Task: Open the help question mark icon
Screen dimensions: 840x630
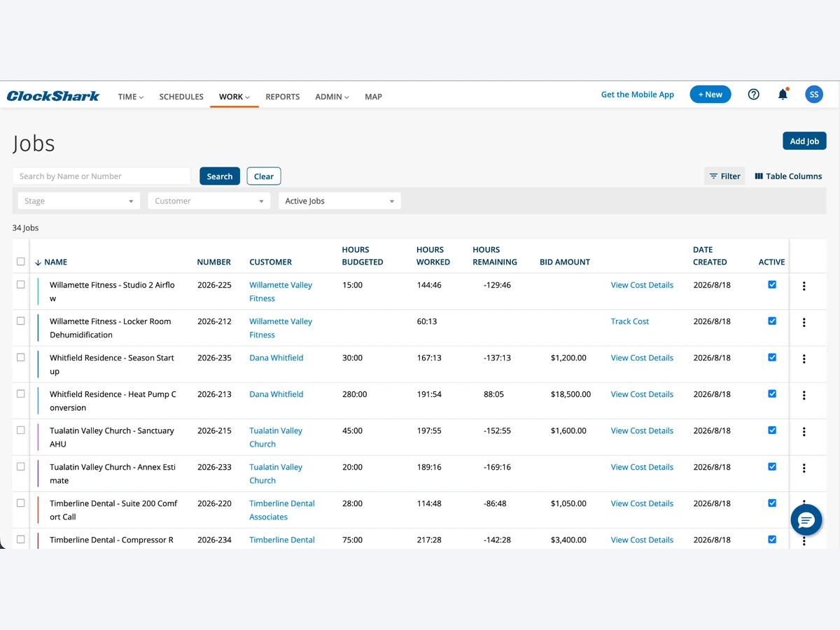Action: point(754,94)
